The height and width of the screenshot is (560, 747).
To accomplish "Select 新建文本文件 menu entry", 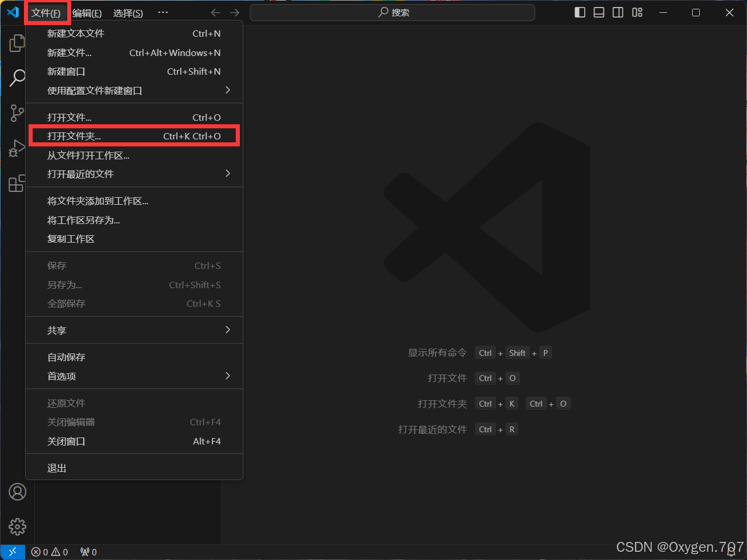I will [134, 34].
